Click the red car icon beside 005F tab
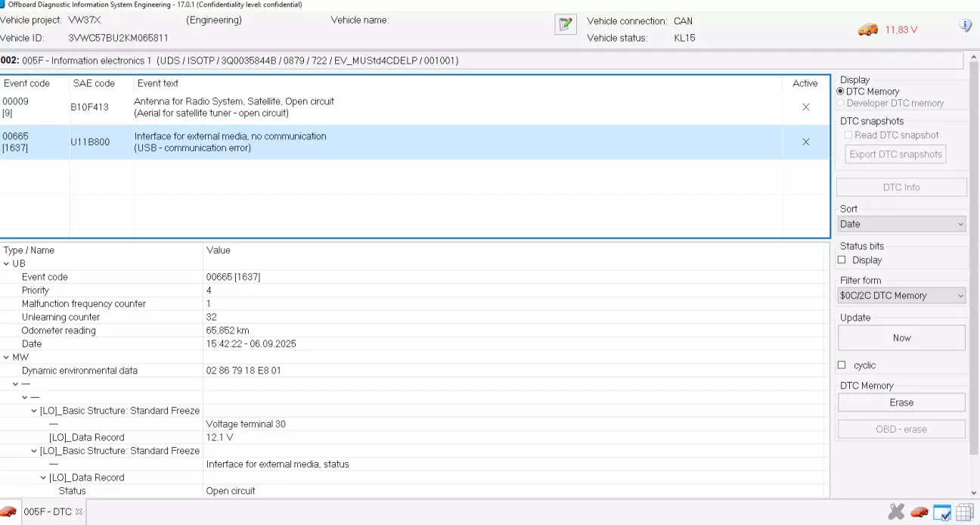Image resolution: width=980 pixels, height=525 pixels. (x=8, y=511)
